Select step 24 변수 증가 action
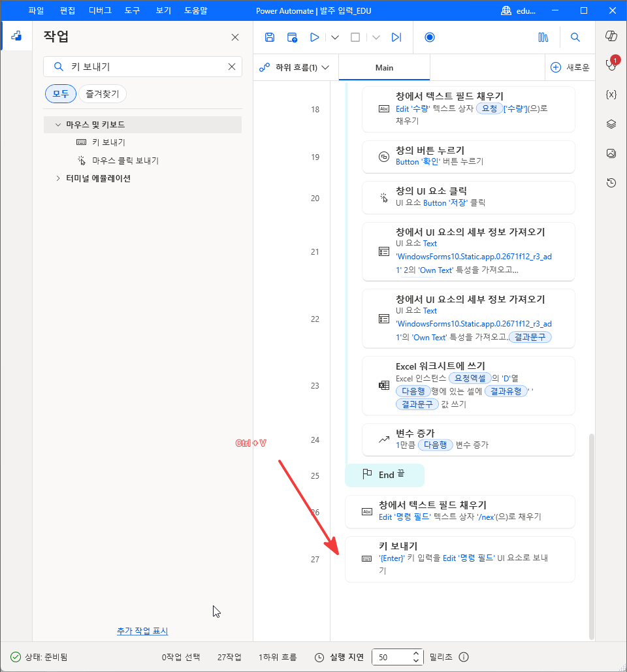This screenshot has height=672, width=627. (x=468, y=440)
